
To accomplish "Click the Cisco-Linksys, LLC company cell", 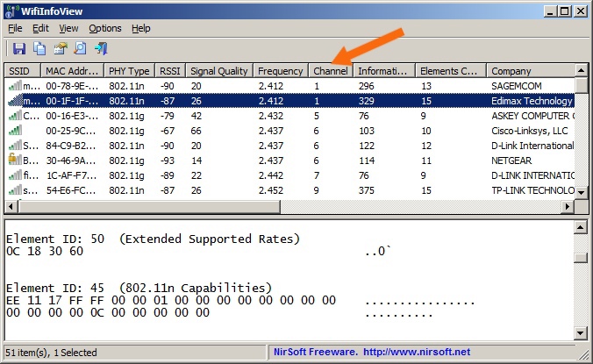I will tap(530, 131).
